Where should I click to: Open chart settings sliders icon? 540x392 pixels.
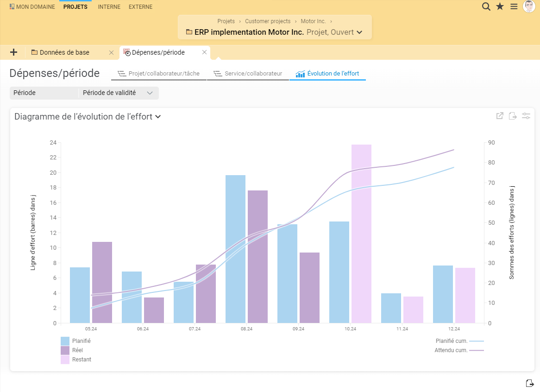point(526,116)
